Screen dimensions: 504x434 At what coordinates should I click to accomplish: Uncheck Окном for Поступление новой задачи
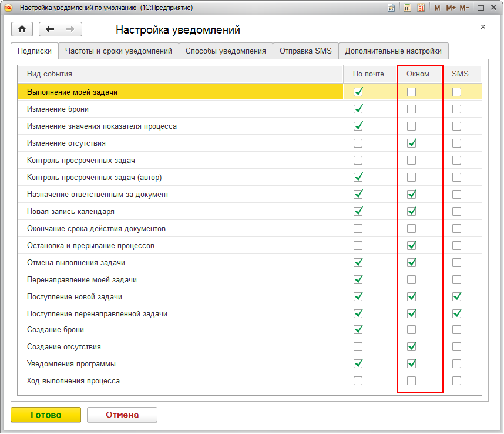(x=411, y=296)
